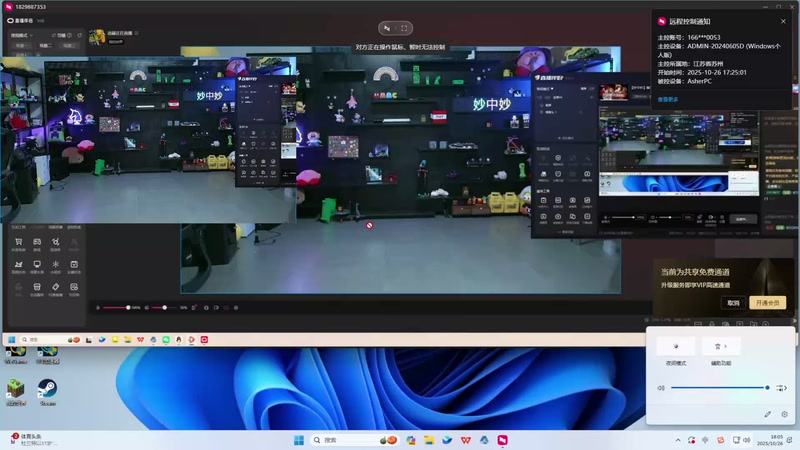Screen dimensions: 800x450
Task: Open the Start menu on bottom taskbar
Action: click(x=299, y=440)
